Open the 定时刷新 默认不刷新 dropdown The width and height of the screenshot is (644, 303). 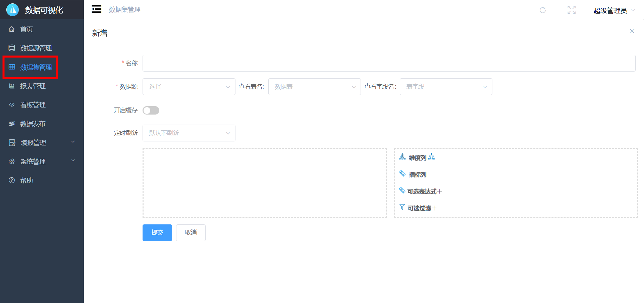[189, 133]
